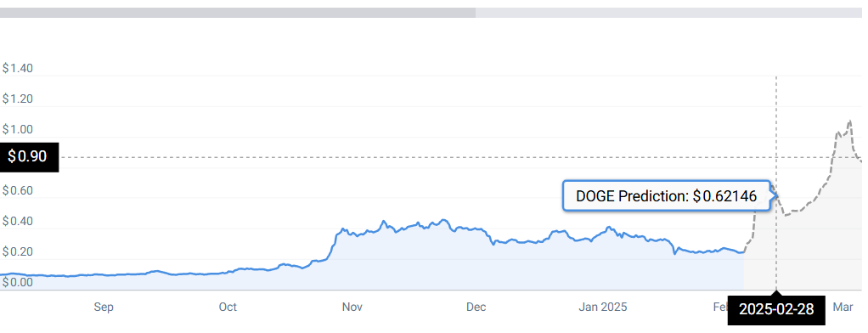This screenshot has width=868, height=333.
Task: Click the $0.20 y-axis label
Action: point(18,252)
